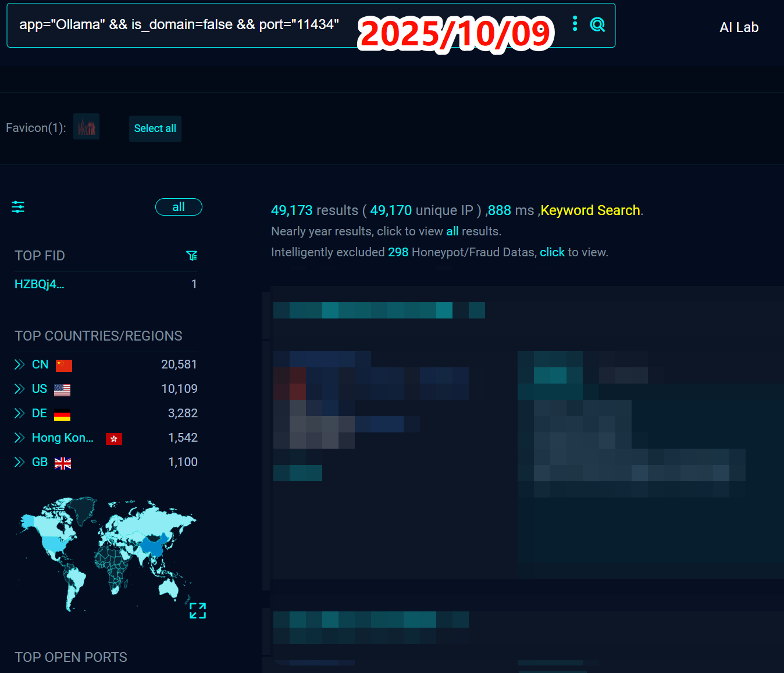The image size is (784, 673).
Task: Click the Germany flag icon
Action: point(62,414)
